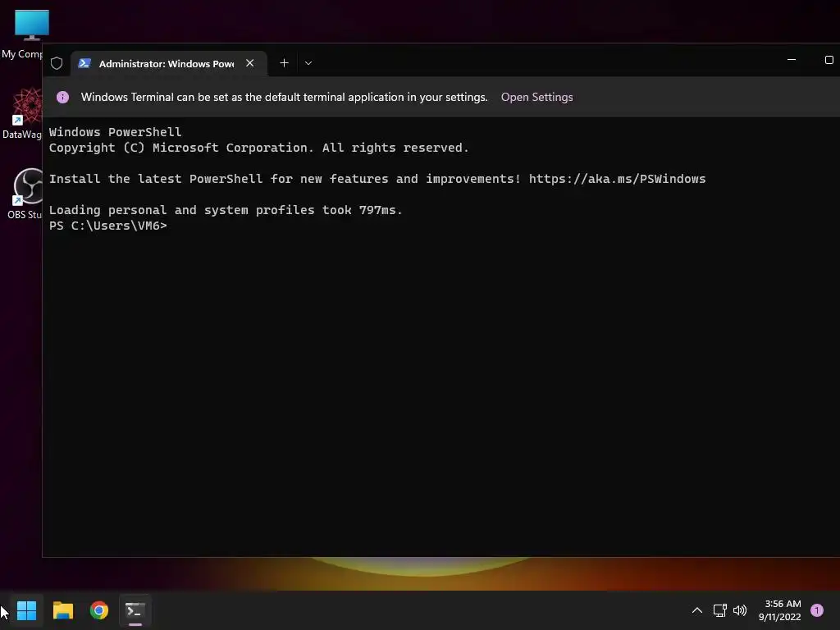This screenshot has width=840, height=630.
Task: Open Settings from the default terminal notice
Action: pos(536,97)
